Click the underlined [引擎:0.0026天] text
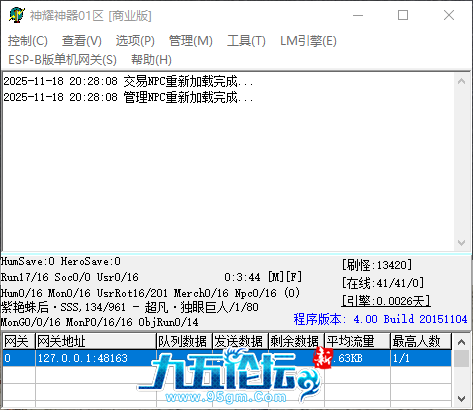 [386, 301]
